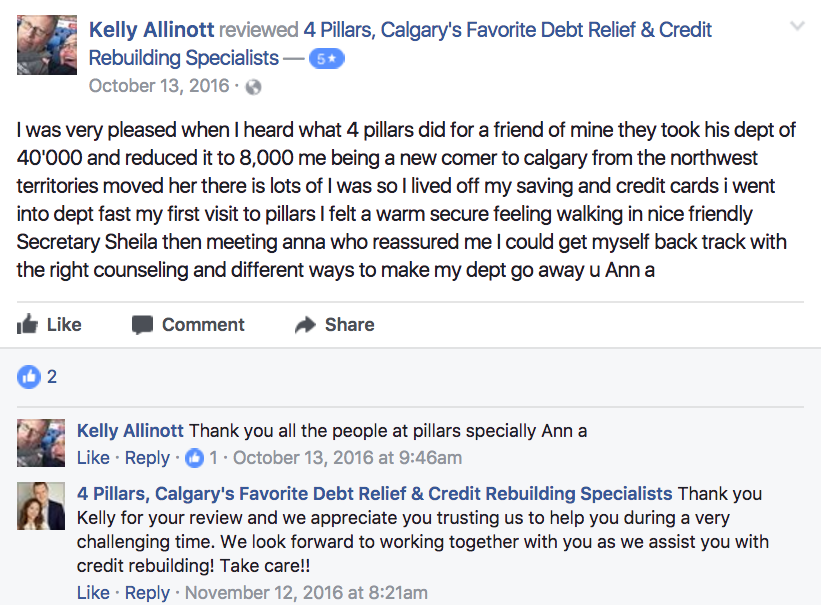Open Kelly Allinott's name in the comment
This screenshot has width=821, height=605.
click(130, 431)
